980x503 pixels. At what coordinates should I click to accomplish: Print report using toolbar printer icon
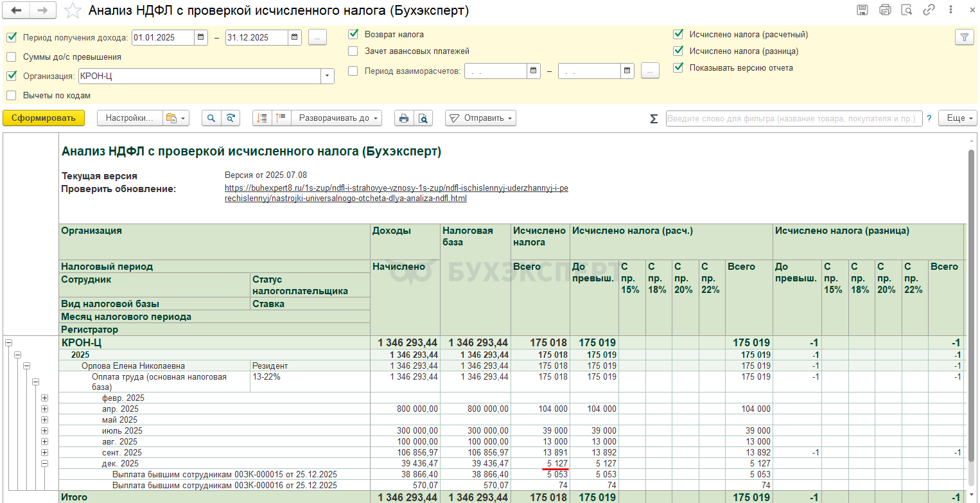[404, 118]
